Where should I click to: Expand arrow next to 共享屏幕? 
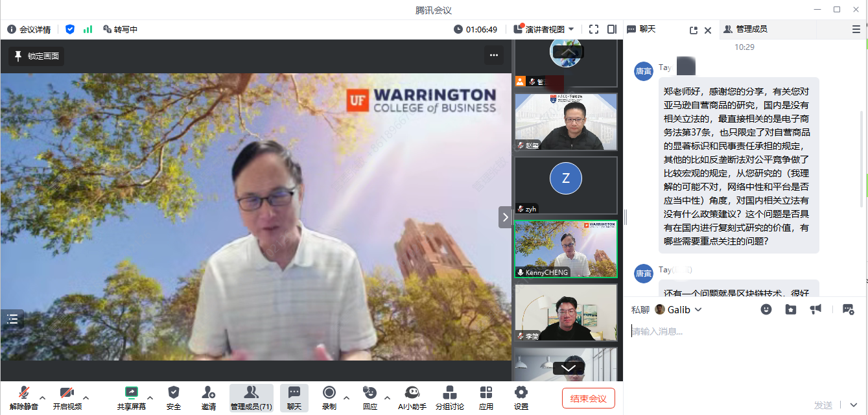point(150,397)
